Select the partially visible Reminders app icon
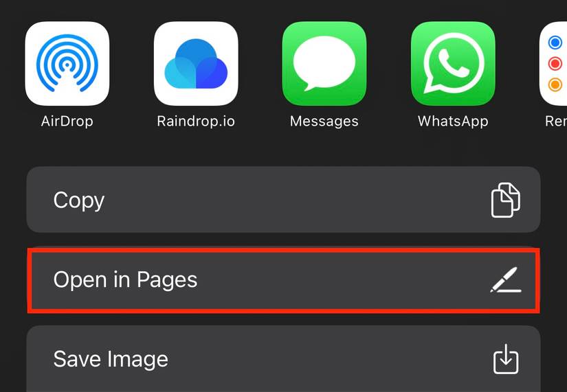567x392 pixels. tap(553, 64)
